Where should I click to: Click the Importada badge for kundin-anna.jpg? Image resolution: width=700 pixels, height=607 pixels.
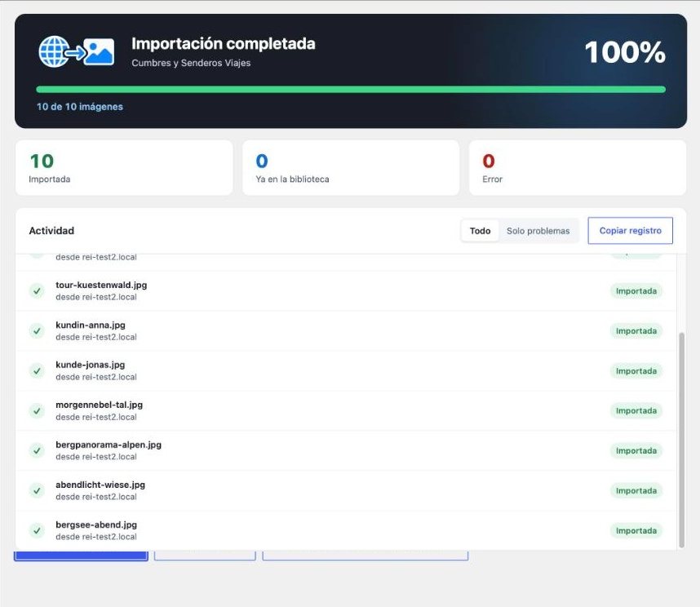point(636,330)
